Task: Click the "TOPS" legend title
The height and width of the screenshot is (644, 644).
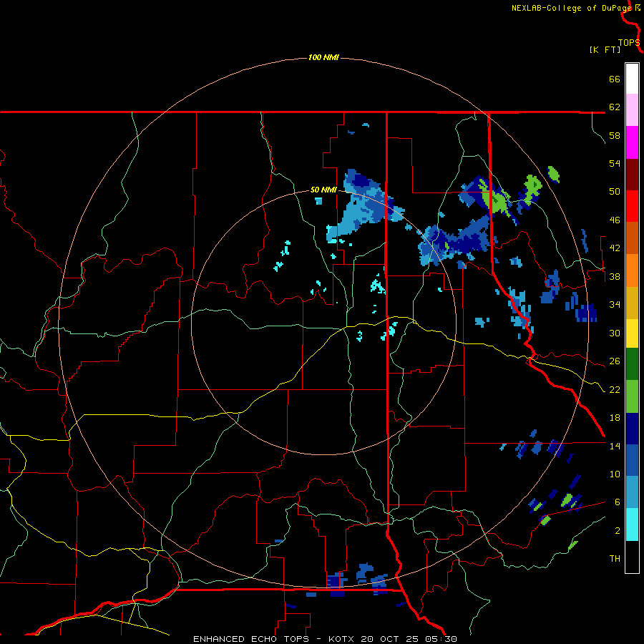Action: point(629,43)
